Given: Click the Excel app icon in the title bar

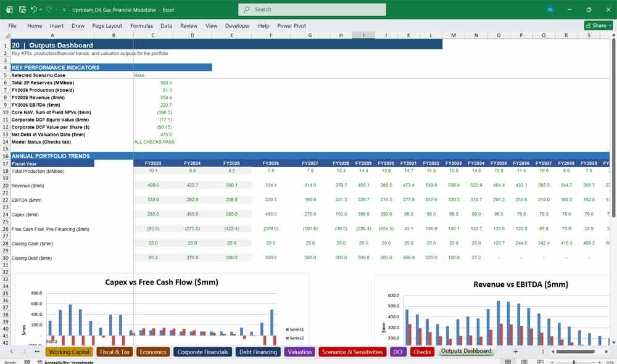Looking at the screenshot, I should tap(9, 9).
